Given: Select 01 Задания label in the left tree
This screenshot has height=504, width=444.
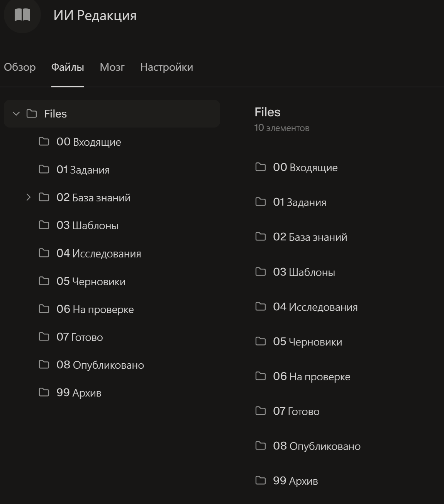Looking at the screenshot, I should [x=83, y=170].
